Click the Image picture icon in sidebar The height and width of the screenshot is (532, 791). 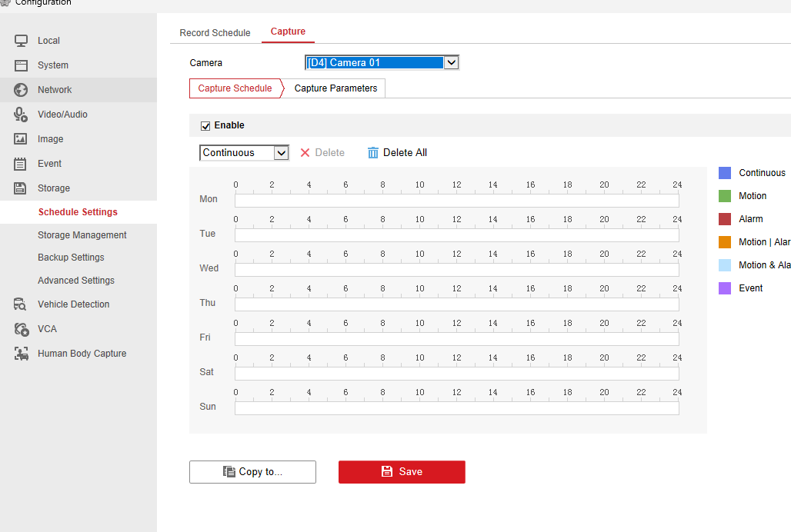[22, 139]
